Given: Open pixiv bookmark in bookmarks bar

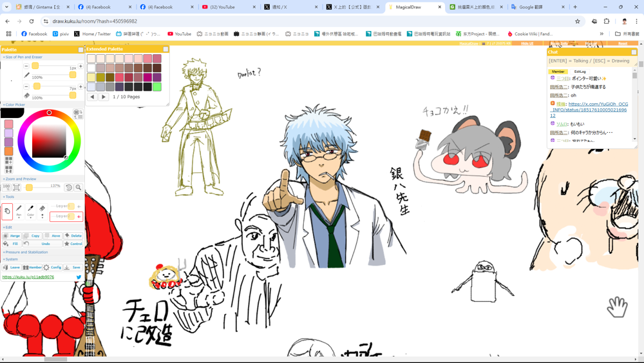Looking at the screenshot, I should [61, 34].
